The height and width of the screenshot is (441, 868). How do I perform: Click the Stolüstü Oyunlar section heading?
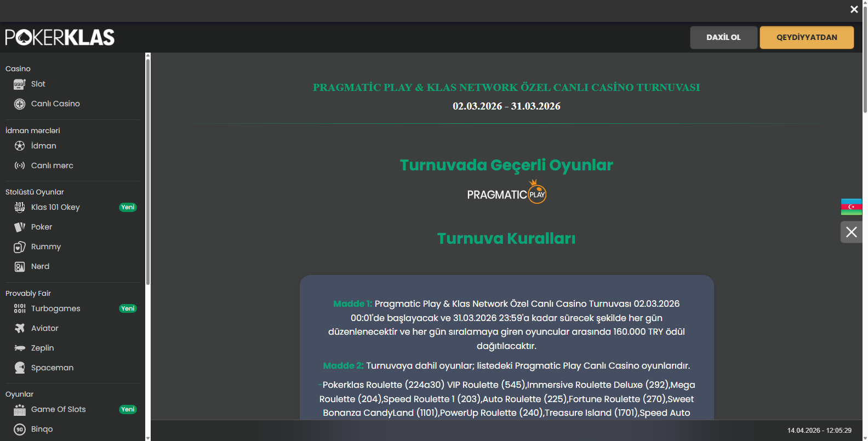[35, 192]
